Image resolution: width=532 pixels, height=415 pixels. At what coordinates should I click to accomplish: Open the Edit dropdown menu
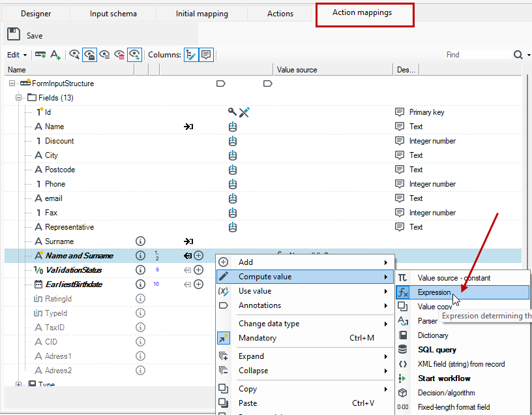(x=17, y=55)
